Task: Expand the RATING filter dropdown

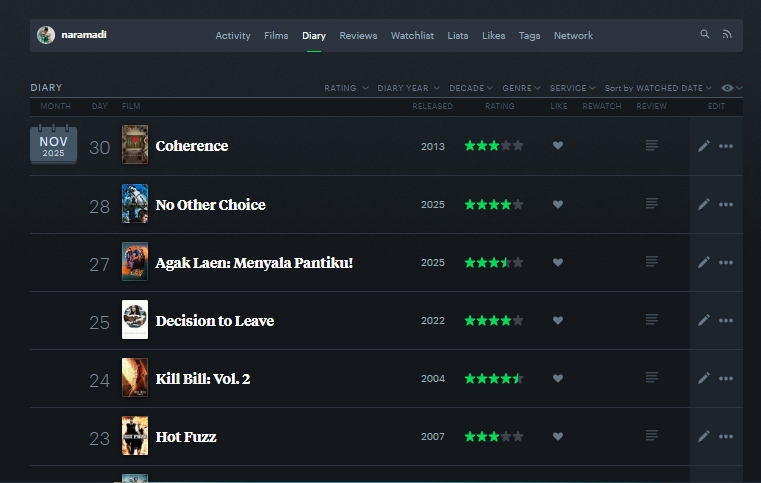Action: coord(346,88)
